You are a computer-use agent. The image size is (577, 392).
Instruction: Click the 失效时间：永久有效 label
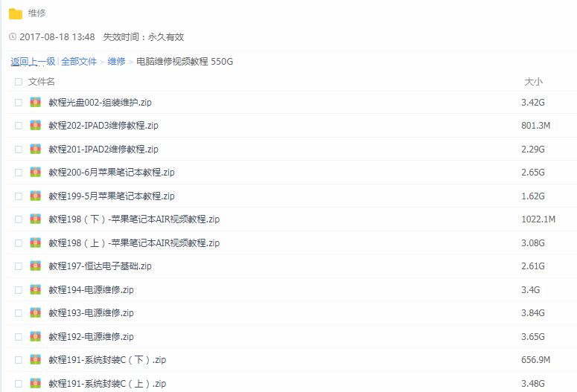pyautogui.click(x=144, y=36)
